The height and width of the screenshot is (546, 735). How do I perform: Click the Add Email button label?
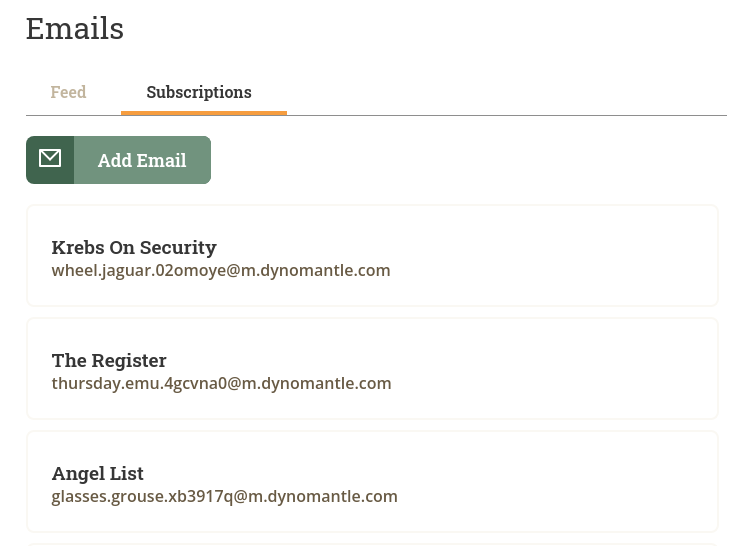(142, 160)
